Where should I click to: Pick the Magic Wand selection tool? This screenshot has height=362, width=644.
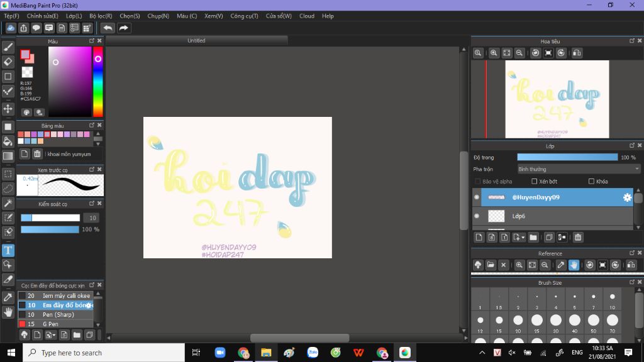point(8,203)
